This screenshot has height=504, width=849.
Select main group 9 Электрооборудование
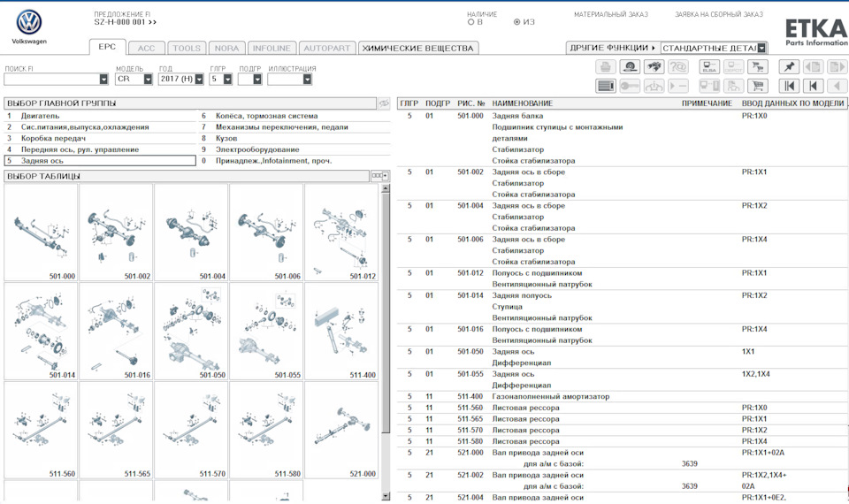[294, 149]
